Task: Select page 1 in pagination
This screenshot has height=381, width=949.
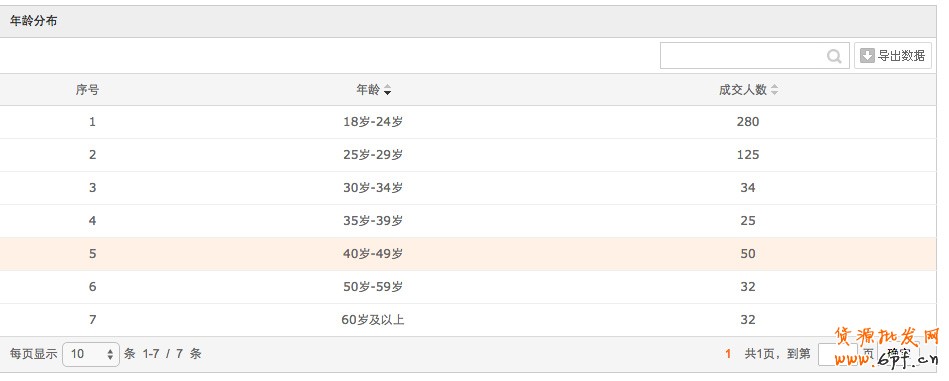Action: pos(729,354)
